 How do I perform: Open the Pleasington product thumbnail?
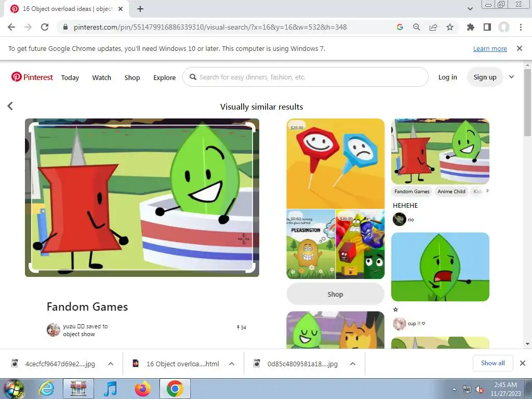(x=311, y=244)
